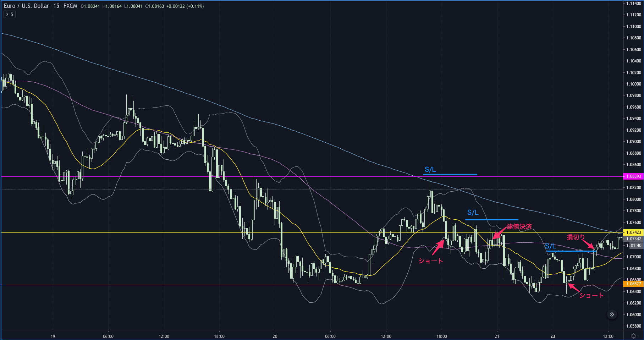
Task: Select the left ショート text annotation
Action: coord(431,261)
